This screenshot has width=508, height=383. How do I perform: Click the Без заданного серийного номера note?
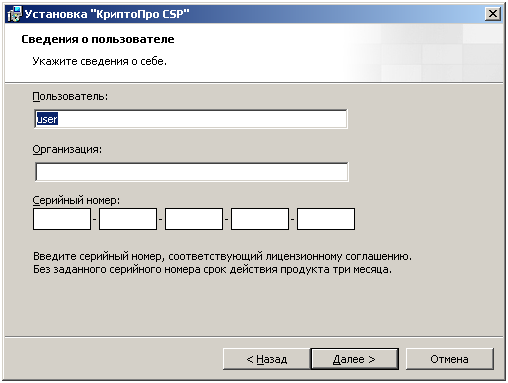click(212, 269)
